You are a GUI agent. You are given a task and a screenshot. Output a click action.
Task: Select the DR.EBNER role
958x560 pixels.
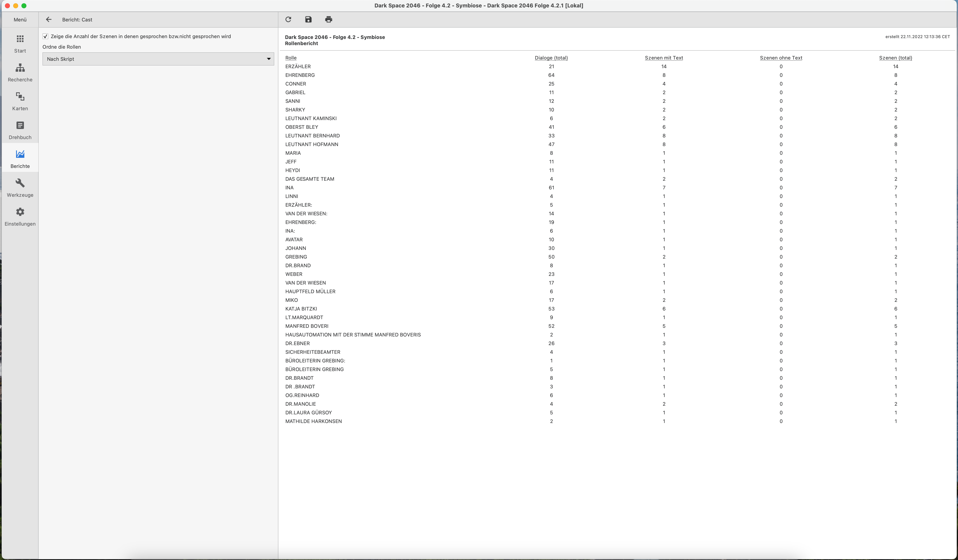tap(297, 343)
